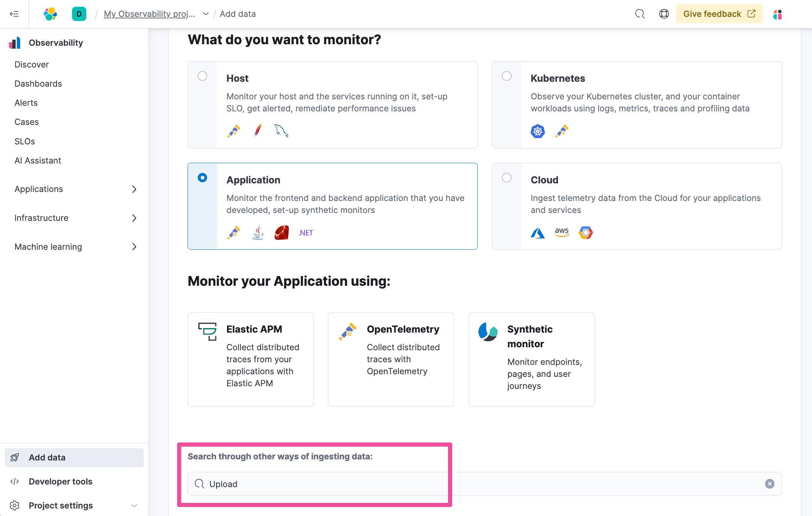Click the Developer tools code icon
The height and width of the screenshot is (516, 812).
coord(15,481)
